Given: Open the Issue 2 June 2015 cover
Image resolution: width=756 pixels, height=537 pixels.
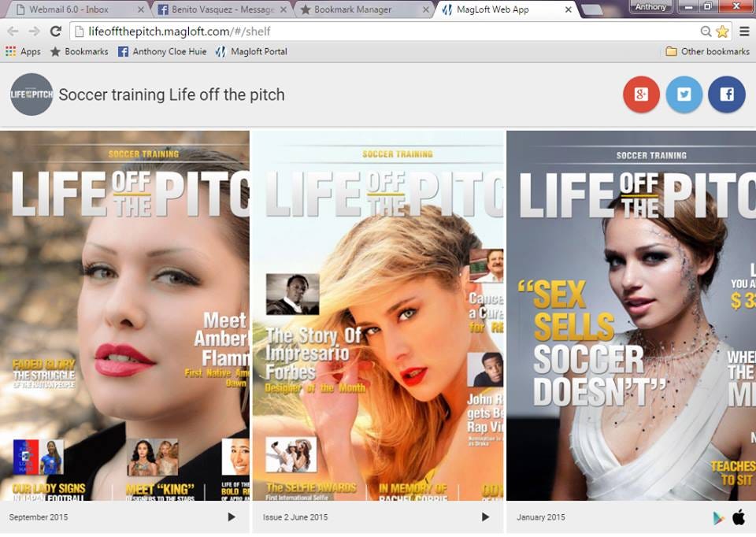Looking at the screenshot, I should (379, 316).
